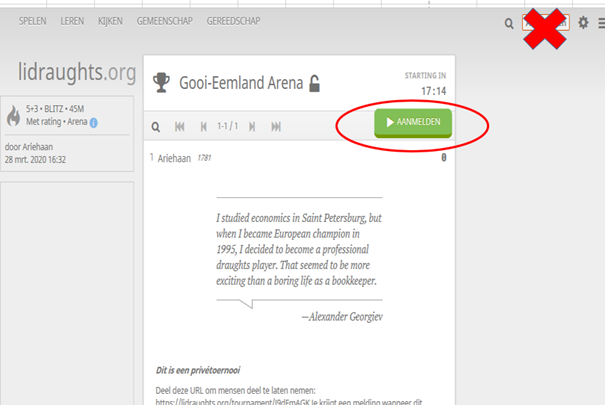Click the 'Dit is een privétoernooi' heading
This screenshot has width=605, height=405.
[x=198, y=370]
